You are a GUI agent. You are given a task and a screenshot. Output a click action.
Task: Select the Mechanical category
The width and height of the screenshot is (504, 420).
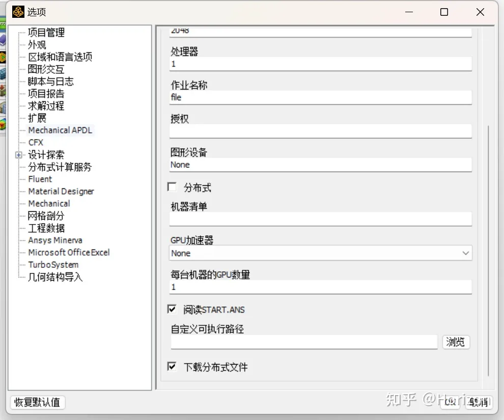[x=49, y=204]
